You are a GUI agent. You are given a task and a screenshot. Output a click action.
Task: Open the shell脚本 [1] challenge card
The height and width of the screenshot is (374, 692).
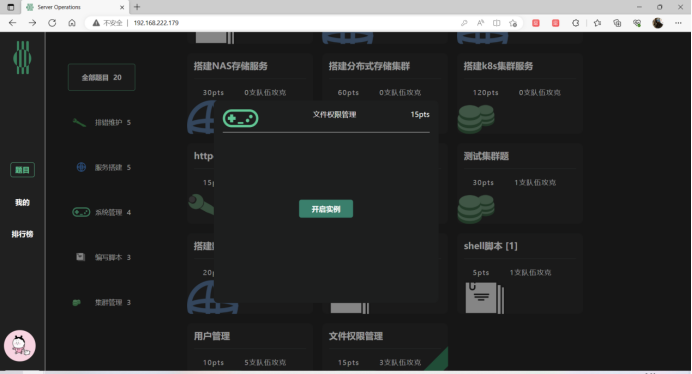(x=519, y=274)
